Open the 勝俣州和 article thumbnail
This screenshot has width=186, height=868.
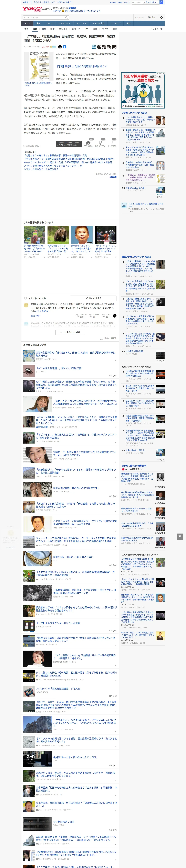[82, 235]
